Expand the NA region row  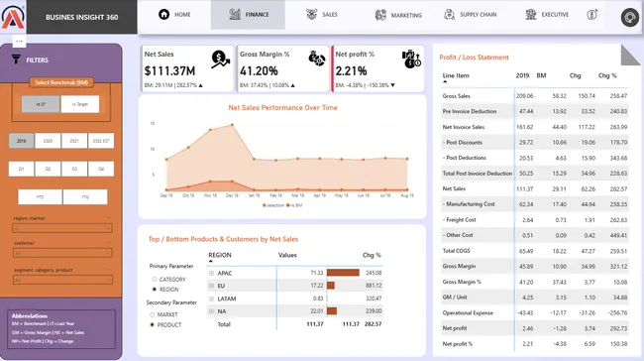211,311
